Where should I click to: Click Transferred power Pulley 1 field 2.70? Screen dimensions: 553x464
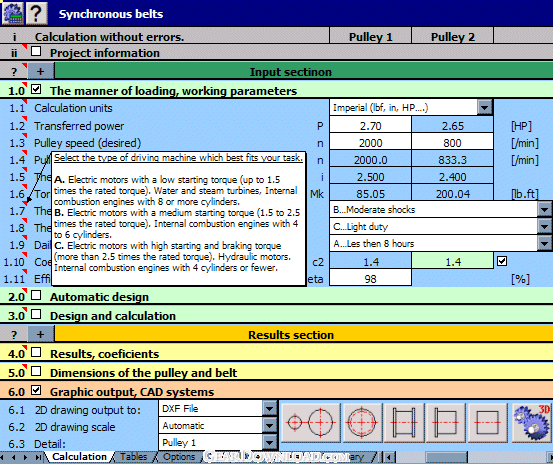click(370, 126)
